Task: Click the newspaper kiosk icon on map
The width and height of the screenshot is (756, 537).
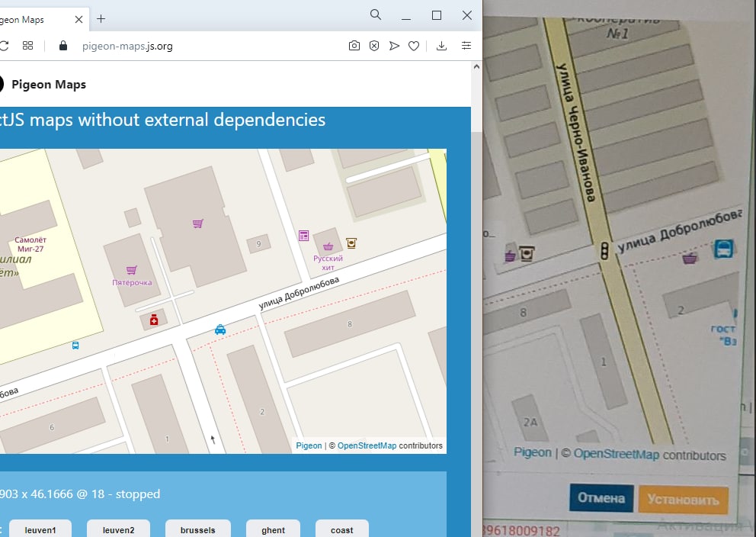Action: (x=303, y=236)
